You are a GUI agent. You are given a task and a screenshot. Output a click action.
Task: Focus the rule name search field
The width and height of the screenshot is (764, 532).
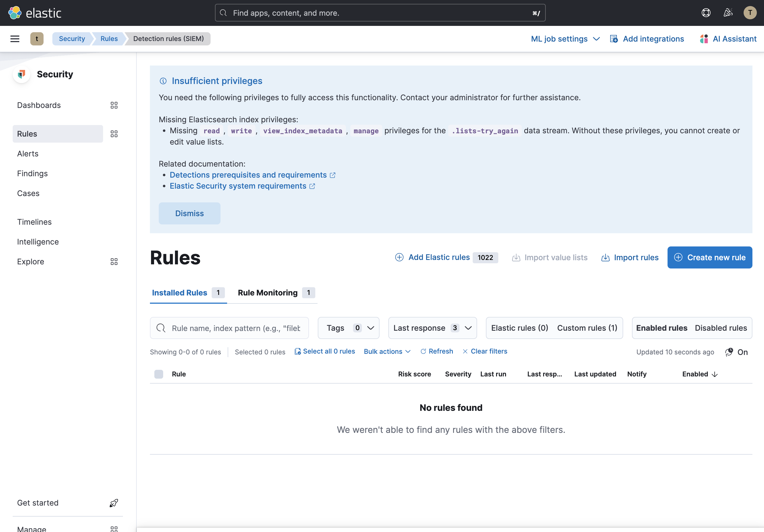point(229,328)
